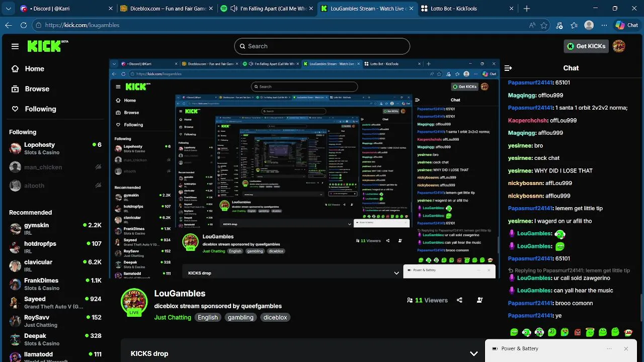Collapse the main chat panel arrow icon
644x362 pixels.
coord(508,68)
